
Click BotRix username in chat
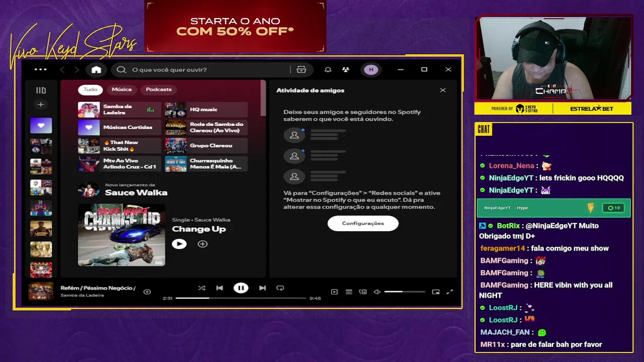[x=509, y=226]
